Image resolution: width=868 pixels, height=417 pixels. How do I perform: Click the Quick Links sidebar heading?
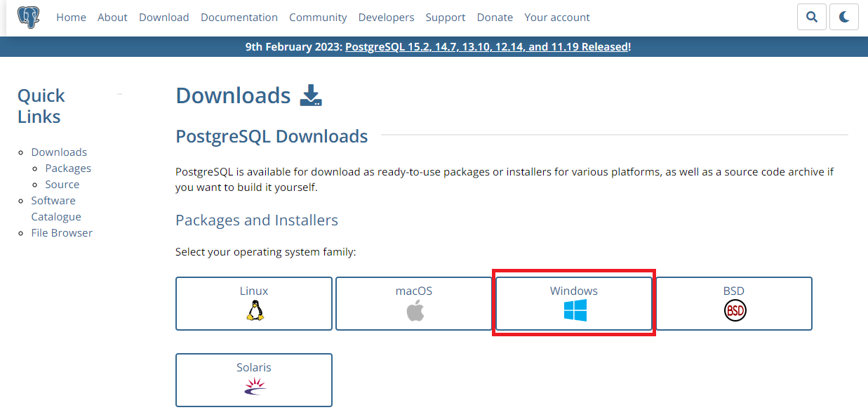[x=41, y=106]
